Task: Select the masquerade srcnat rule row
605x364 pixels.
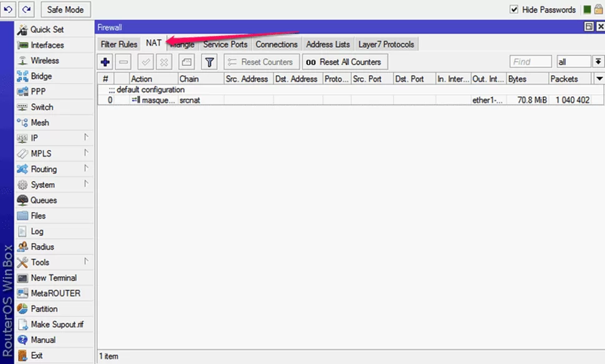Action: point(350,100)
